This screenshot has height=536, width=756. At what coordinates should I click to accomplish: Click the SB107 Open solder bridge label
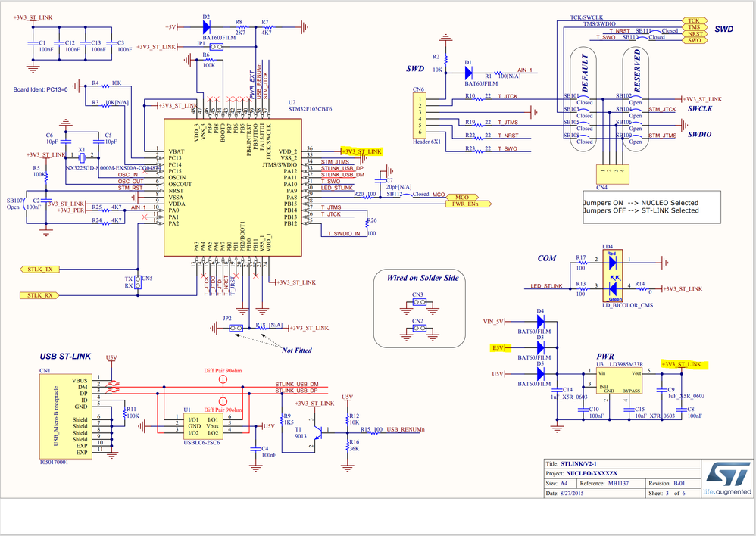pos(14,204)
